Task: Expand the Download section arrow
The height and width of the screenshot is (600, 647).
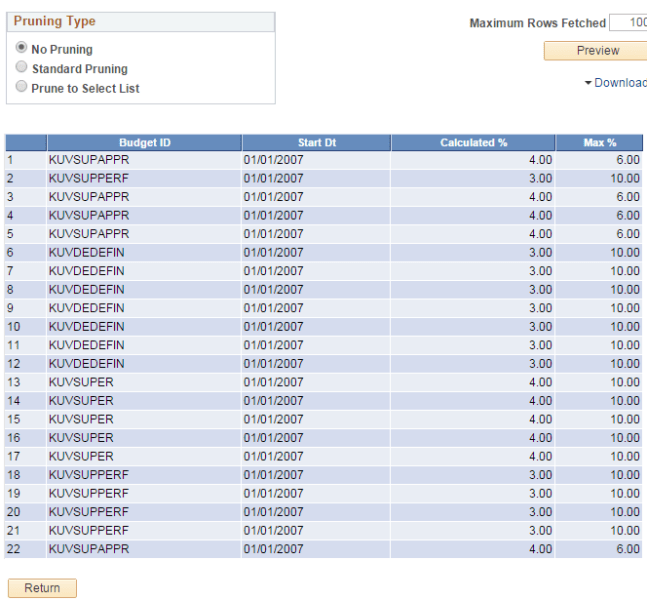Action: tap(588, 83)
